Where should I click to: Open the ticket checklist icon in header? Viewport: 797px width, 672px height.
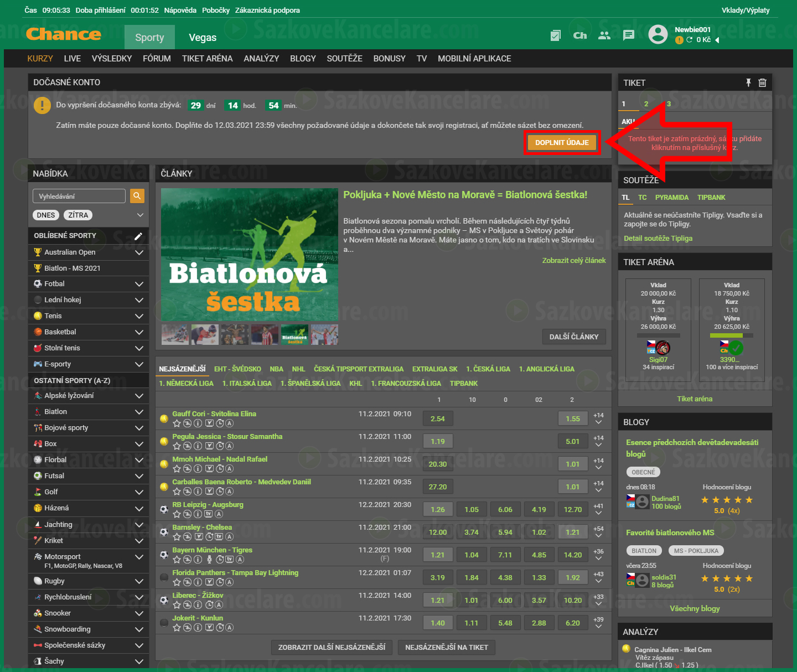point(556,35)
